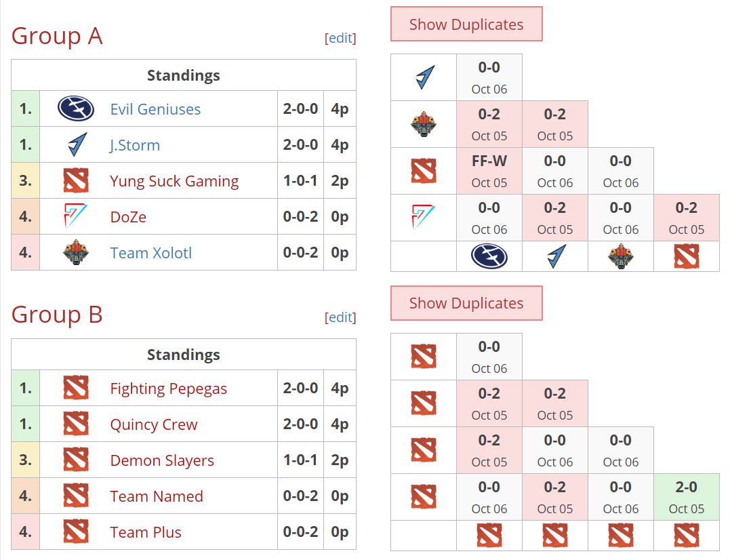Viewport: 732px width, 560px height.
Task: Click Team Plus link in Group B
Action: [x=146, y=532]
